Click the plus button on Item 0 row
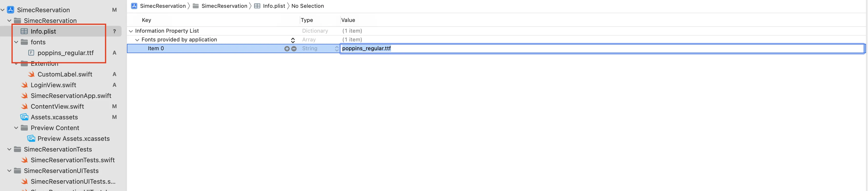This screenshot has height=191, width=868. 287,49
